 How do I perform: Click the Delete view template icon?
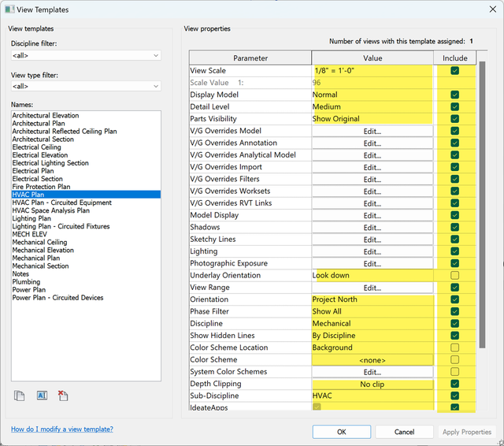[63, 396]
